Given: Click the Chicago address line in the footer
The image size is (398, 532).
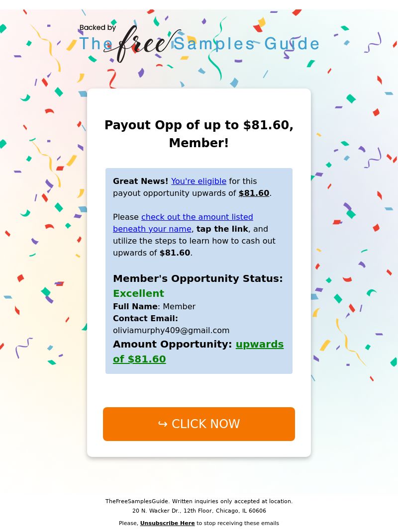Looking at the screenshot, I should 199,511.
